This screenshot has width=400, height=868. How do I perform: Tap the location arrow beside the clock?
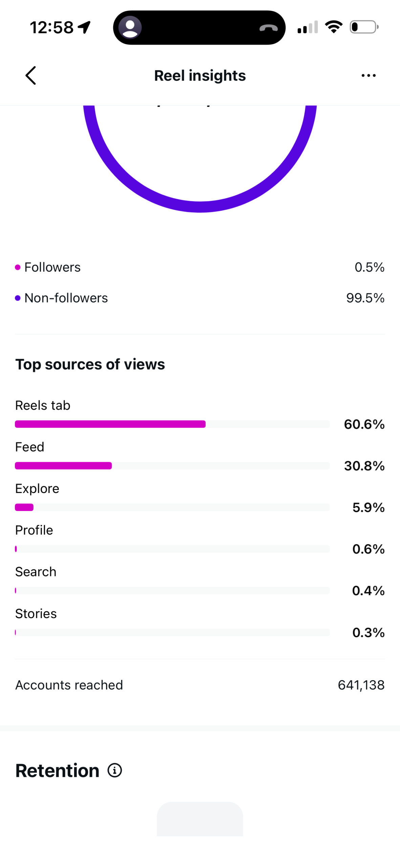(x=85, y=27)
